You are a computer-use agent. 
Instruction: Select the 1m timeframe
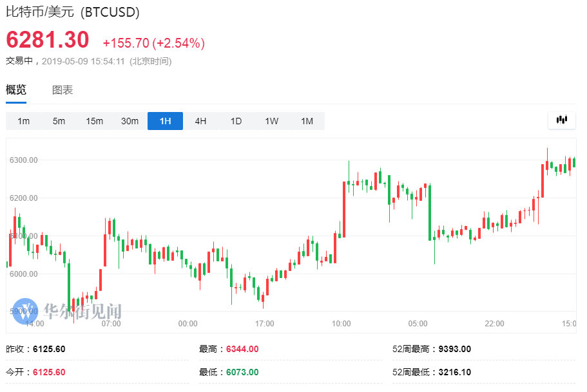24,121
